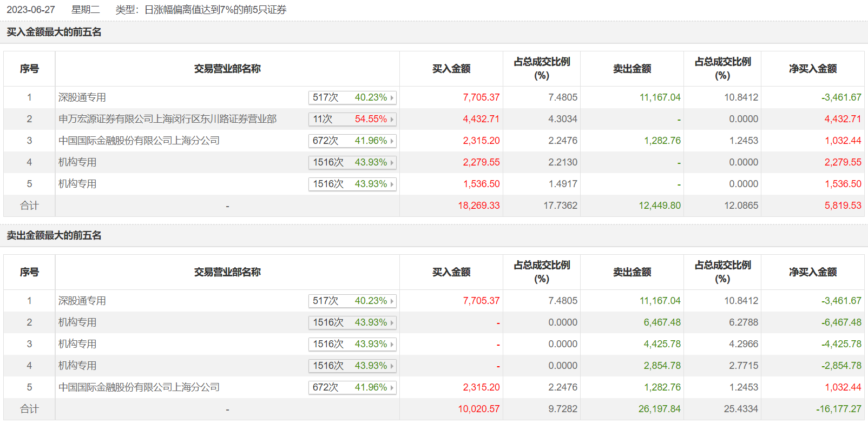
Task: Click the 净买入金额 header in the bottom table
Action: click(x=812, y=272)
